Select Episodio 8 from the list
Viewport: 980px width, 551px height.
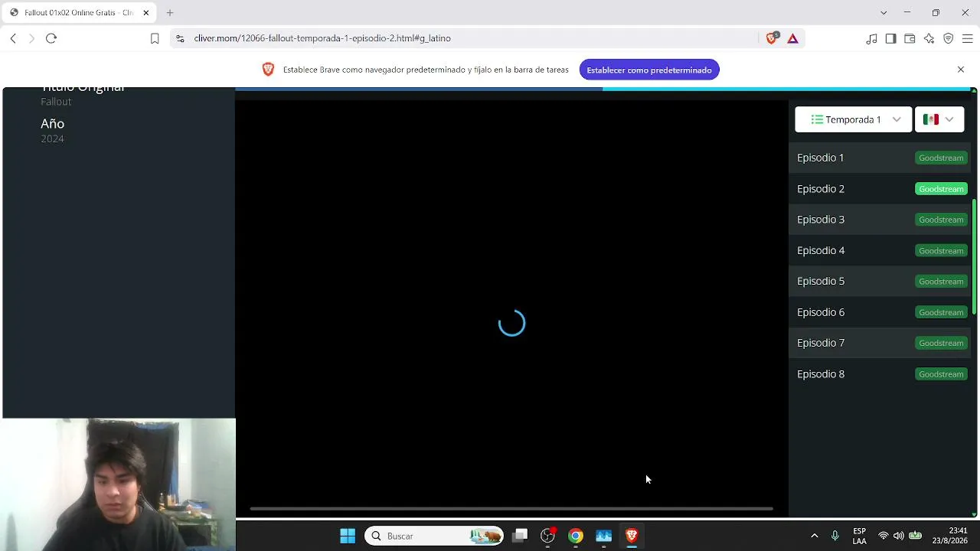(821, 374)
